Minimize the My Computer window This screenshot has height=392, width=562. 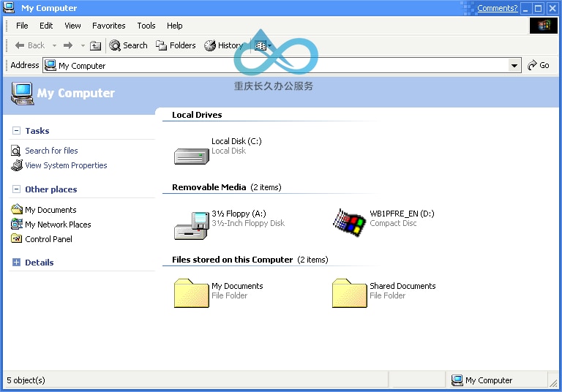[x=525, y=8]
